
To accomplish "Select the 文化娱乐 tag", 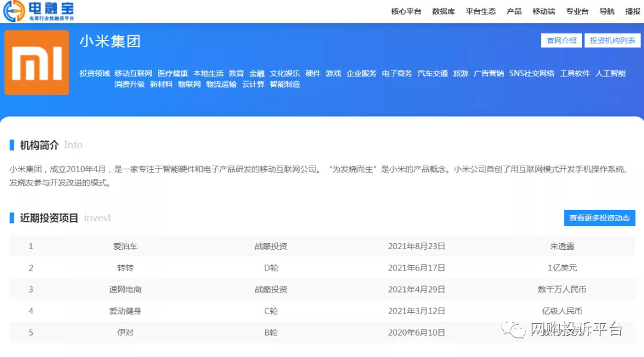I will click(x=284, y=73).
